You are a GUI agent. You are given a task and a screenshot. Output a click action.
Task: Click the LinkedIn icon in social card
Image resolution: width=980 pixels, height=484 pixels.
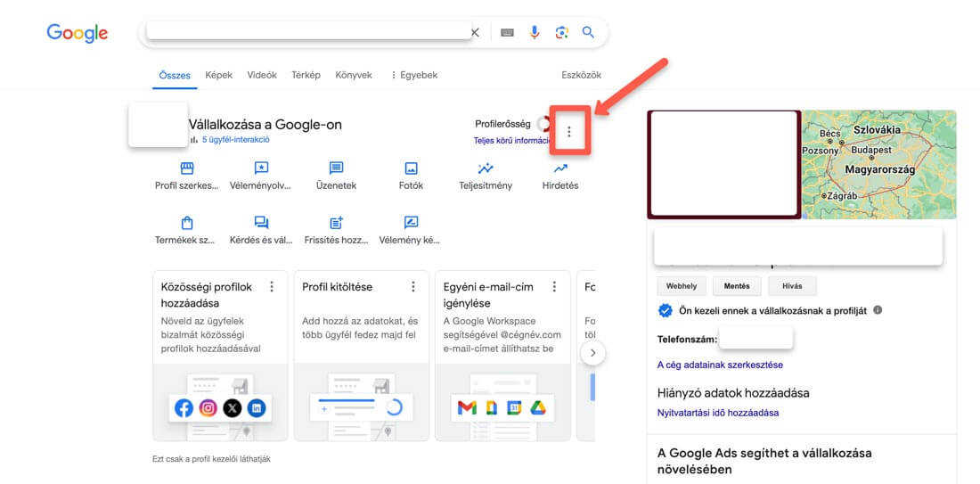257,408
